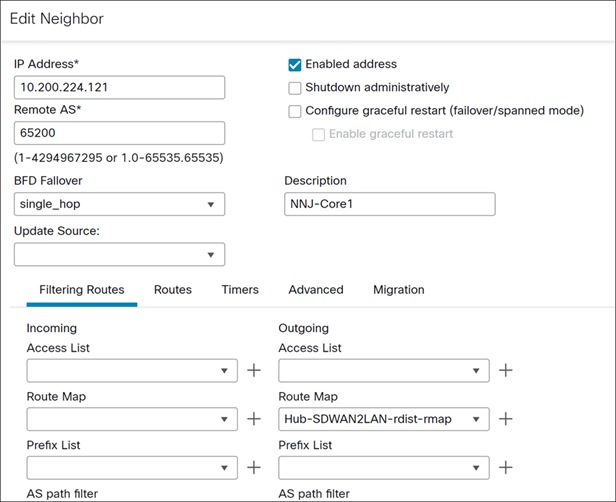This screenshot has height=502, width=616.
Task: Add new incoming route map with plus
Action: [254, 419]
